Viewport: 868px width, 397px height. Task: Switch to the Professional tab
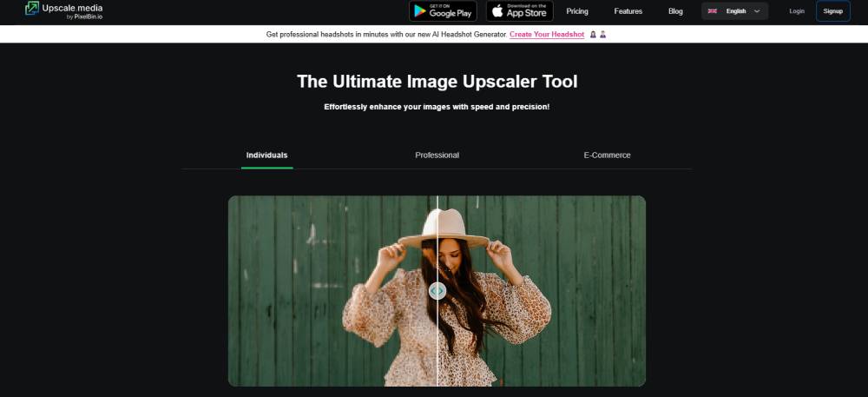tap(437, 155)
